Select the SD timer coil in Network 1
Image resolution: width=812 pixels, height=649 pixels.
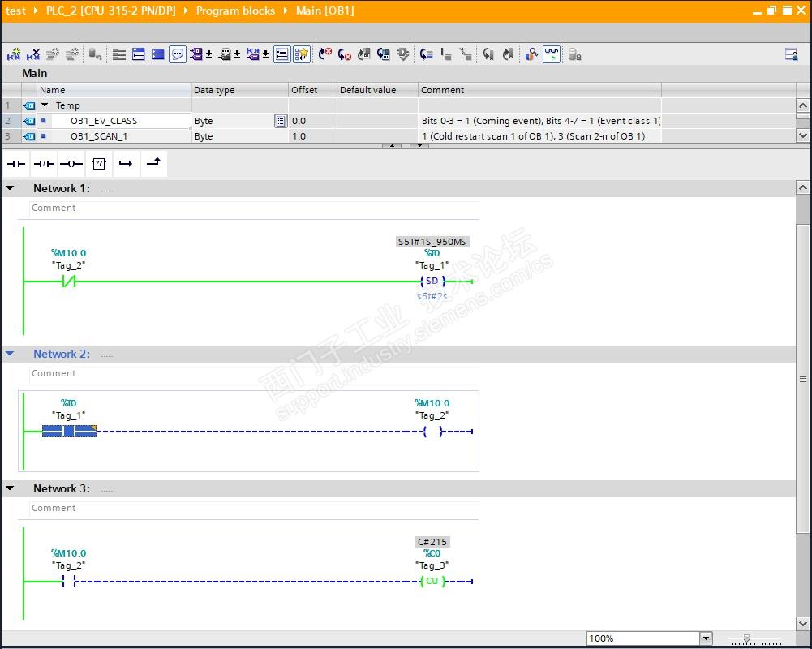(x=432, y=282)
